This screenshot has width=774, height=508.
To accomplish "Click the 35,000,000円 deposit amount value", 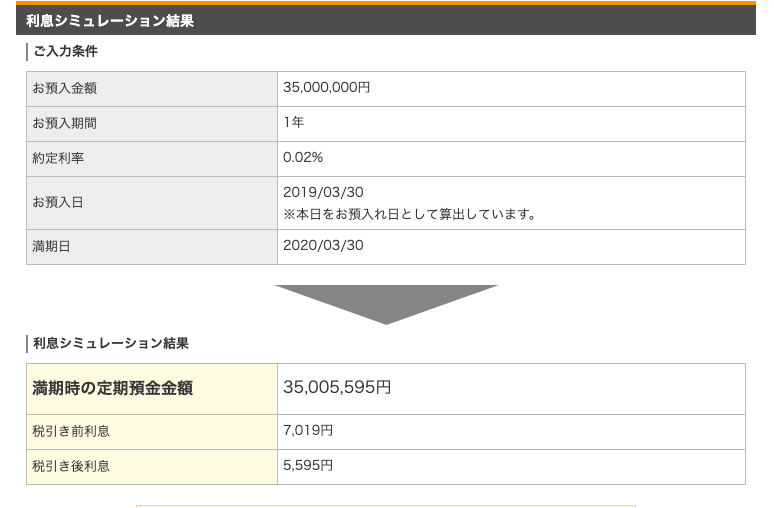I will [x=326, y=88].
